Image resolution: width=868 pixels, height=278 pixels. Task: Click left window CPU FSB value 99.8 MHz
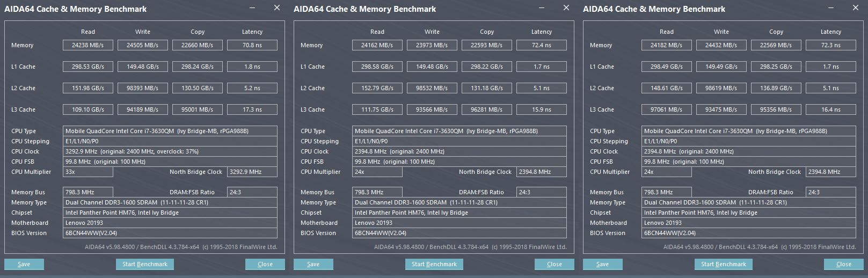coord(170,162)
